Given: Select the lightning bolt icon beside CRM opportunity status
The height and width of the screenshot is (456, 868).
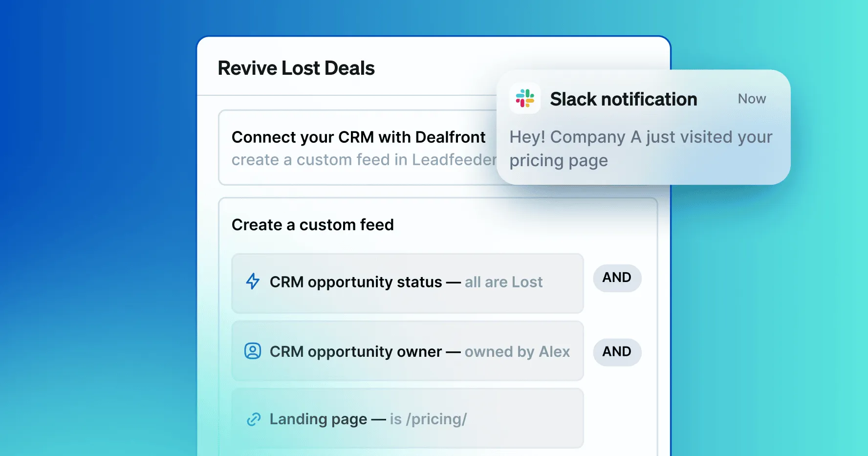Looking at the screenshot, I should pos(252,282).
